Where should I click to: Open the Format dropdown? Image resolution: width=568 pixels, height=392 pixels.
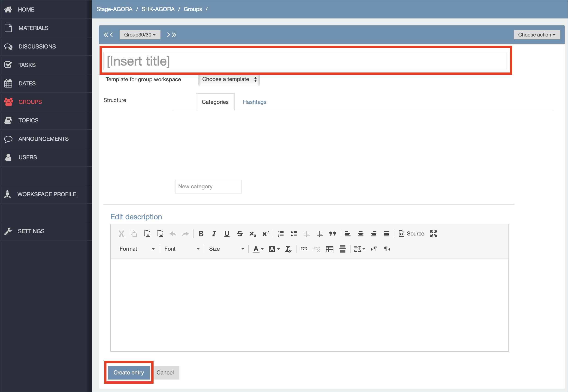[137, 249]
